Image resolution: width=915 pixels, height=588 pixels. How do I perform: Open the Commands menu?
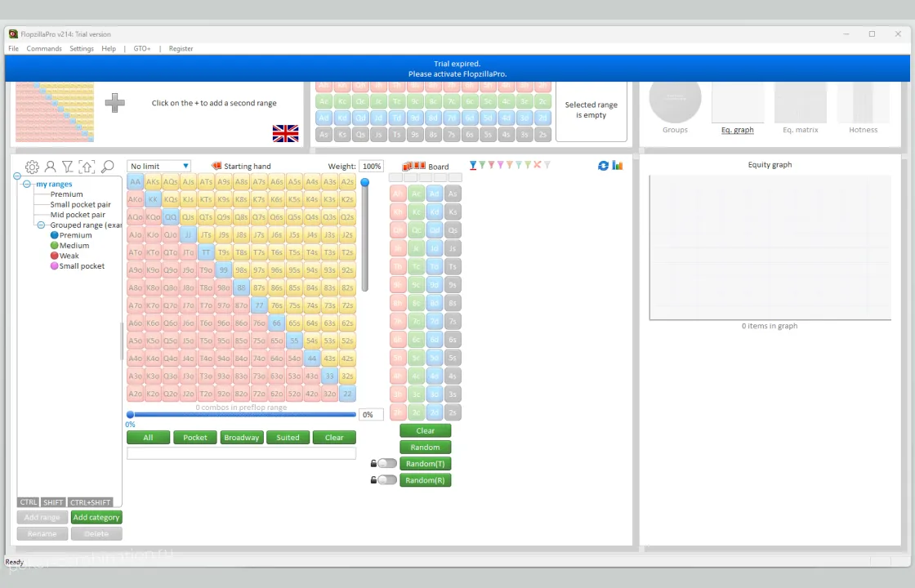tap(44, 49)
